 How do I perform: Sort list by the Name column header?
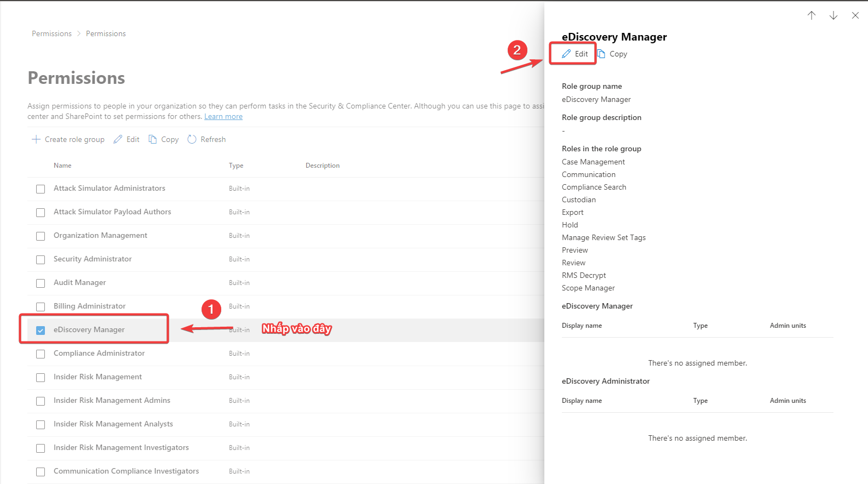[x=62, y=165]
